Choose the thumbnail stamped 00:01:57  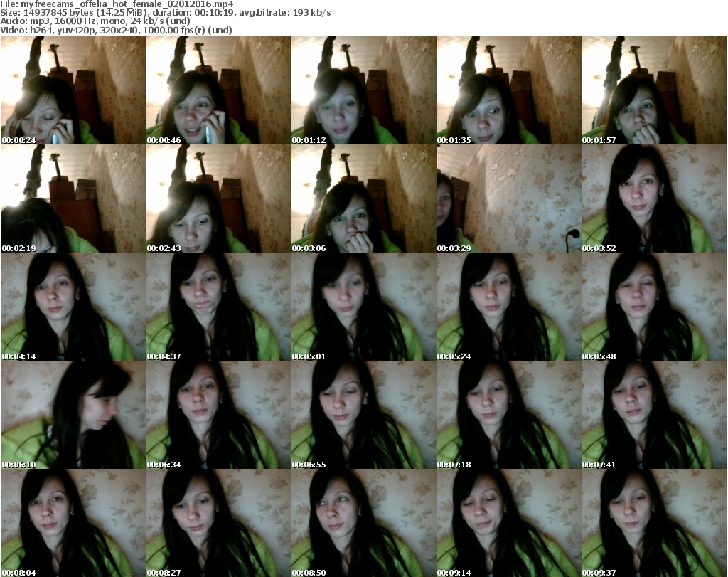pyautogui.click(x=654, y=90)
